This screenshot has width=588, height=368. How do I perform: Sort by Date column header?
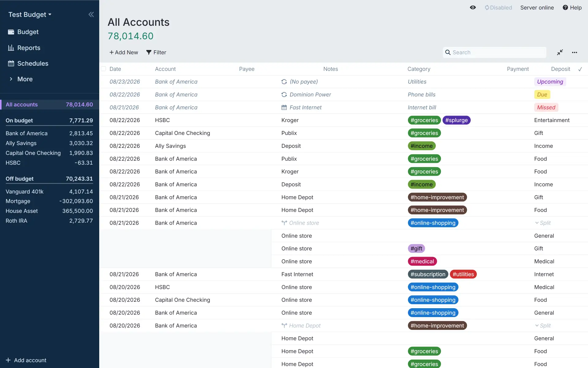(115, 69)
